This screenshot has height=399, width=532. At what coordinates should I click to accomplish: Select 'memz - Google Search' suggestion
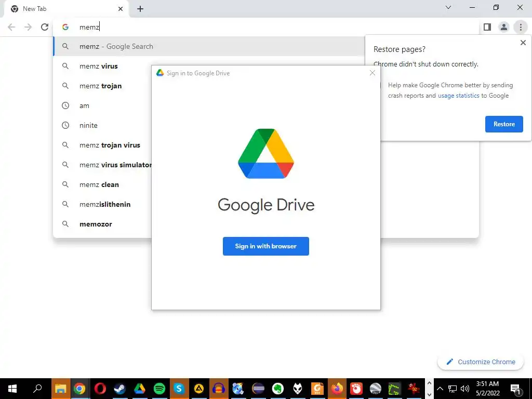(x=209, y=46)
